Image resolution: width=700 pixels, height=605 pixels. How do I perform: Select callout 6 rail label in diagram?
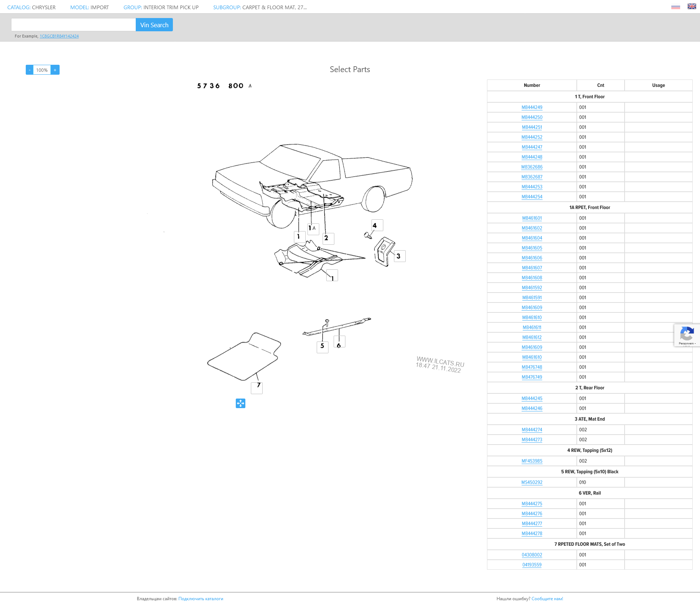(339, 342)
